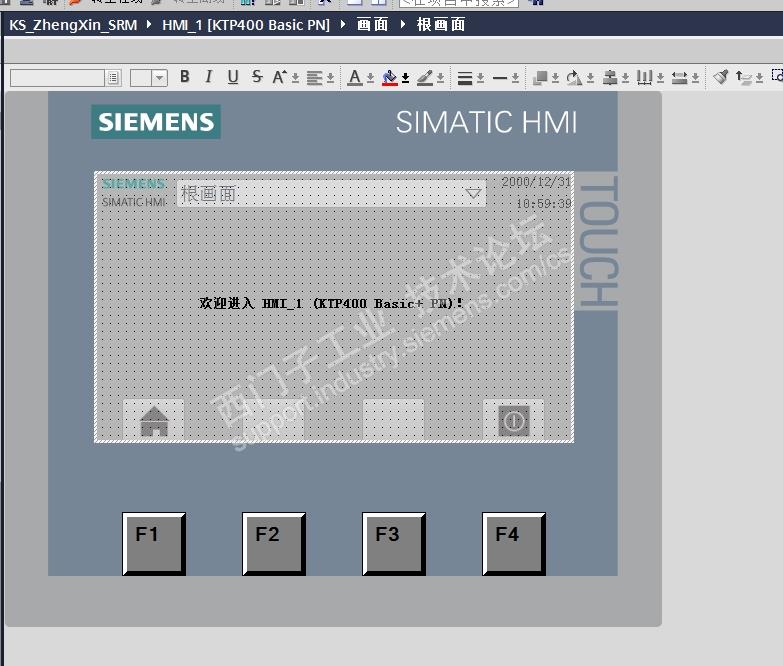The width and height of the screenshot is (783, 666).
Task: Click the line color pen icon
Action: pos(425,77)
